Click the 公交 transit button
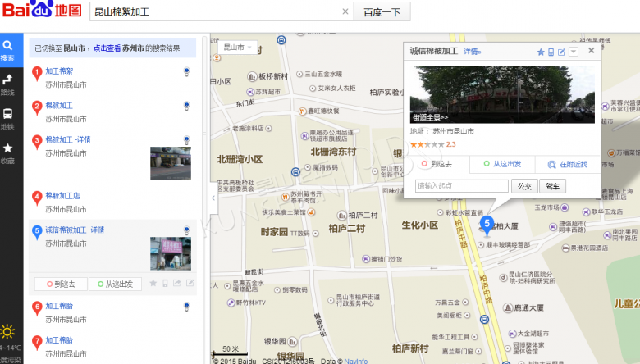Image resolution: width=640 pixels, height=364 pixels. coord(524,186)
